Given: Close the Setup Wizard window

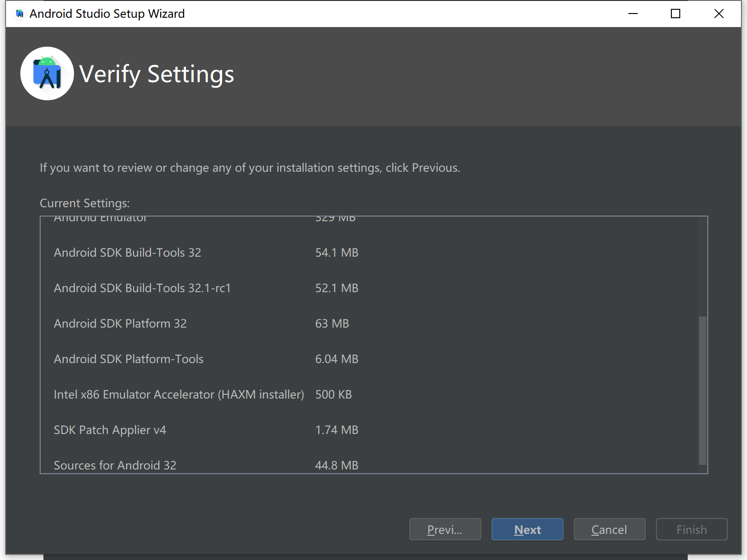Looking at the screenshot, I should click(x=719, y=14).
